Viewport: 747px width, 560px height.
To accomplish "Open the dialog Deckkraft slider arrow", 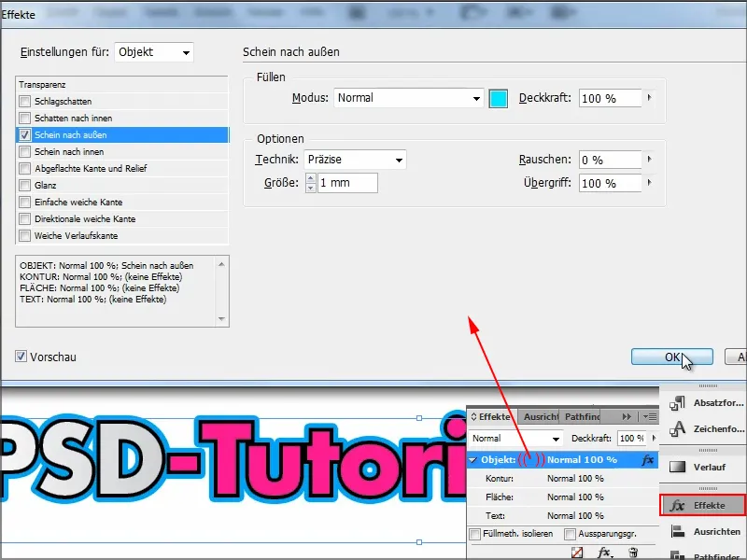I will pyautogui.click(x=649, y=98).
